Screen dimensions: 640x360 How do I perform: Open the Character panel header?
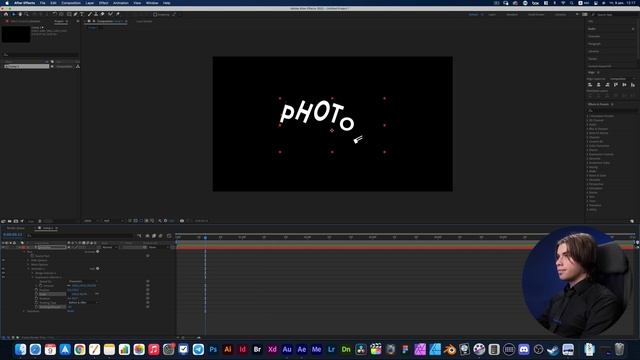coord(594,36)
